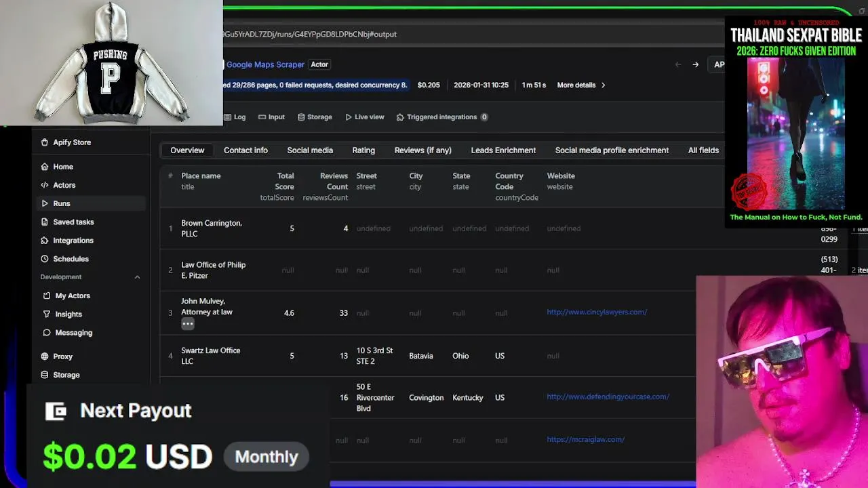Open the Live view tab

(x=365, y=117)
